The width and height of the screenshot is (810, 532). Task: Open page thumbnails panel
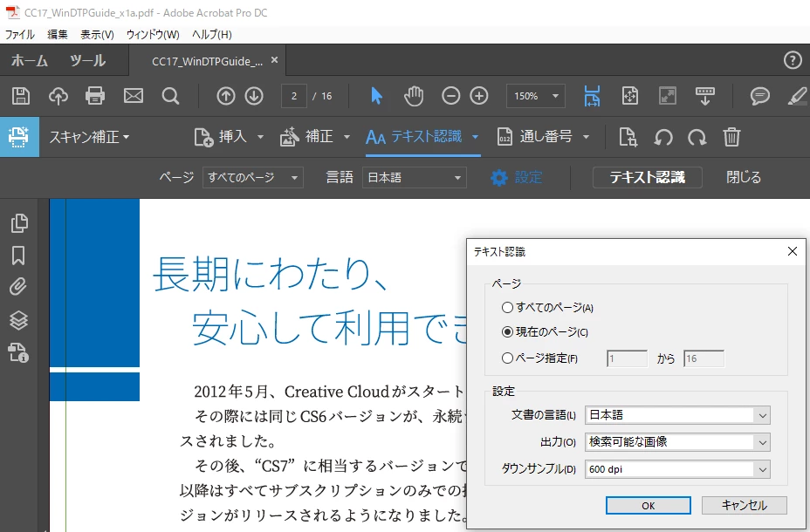coord(19,223)
